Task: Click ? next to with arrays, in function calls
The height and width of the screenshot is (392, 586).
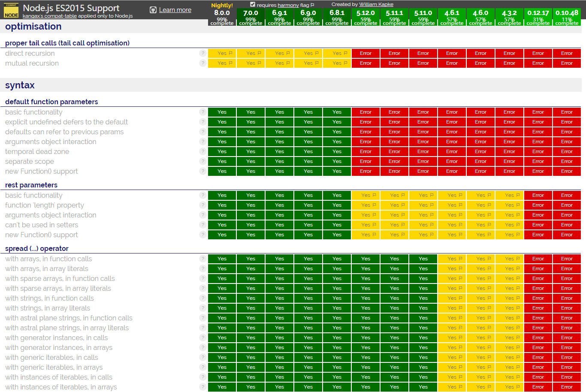Action: click(202, 259)
